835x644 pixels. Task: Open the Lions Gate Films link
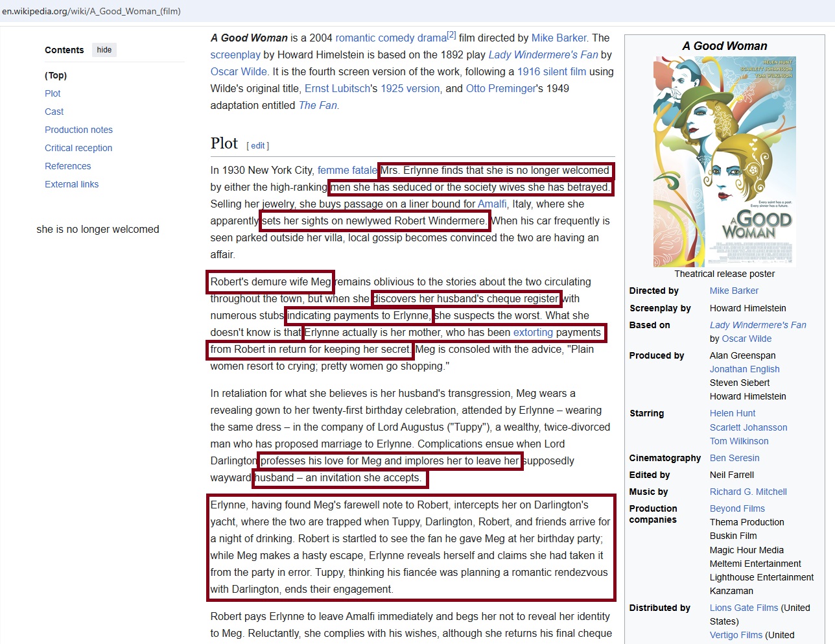(744, 608)
